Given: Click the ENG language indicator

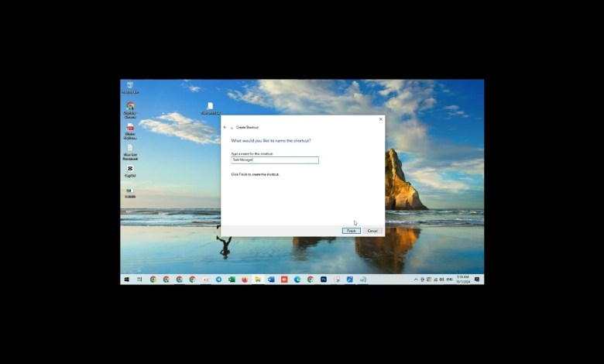Looking at the screenshot, I should (449, 280).
